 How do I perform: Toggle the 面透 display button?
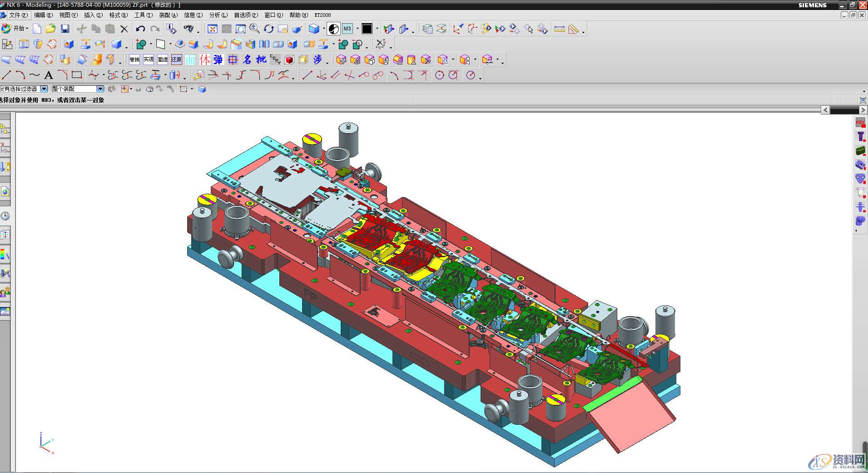coord(163,60)
